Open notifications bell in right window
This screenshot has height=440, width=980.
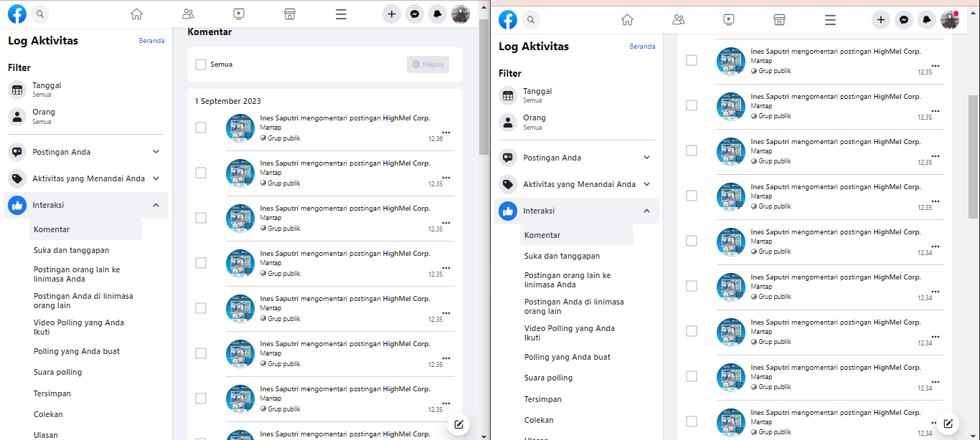(x=927, y=19)
